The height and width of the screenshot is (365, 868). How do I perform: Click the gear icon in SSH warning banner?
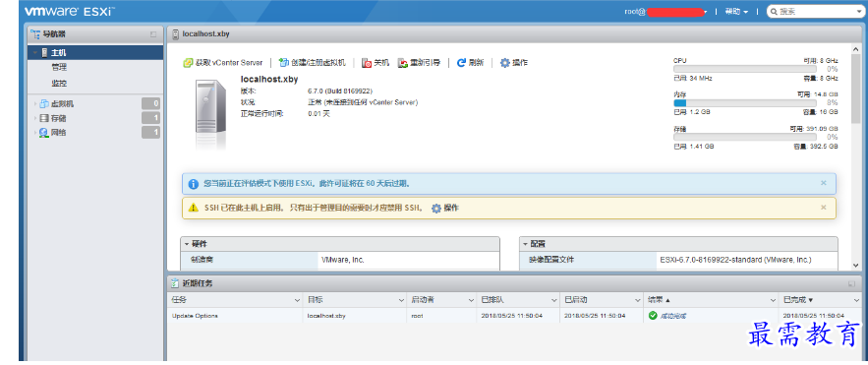tap(436, 209)
